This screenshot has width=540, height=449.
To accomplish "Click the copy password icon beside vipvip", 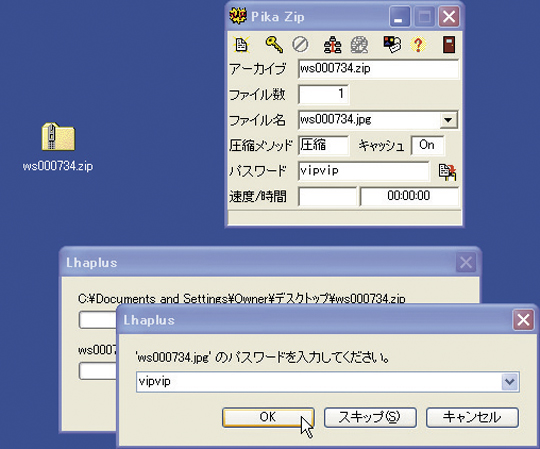I will (x=447, y=172).
